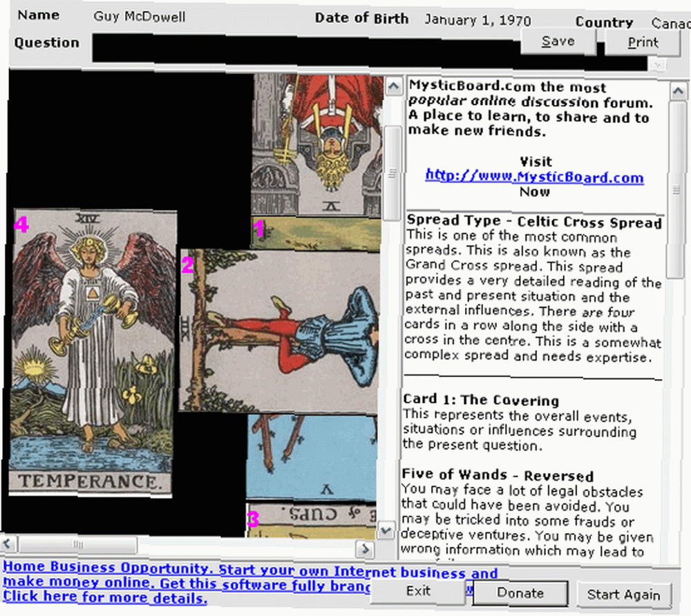Click the card spread's scroll-right arrow
Screen dimensions: 691x616
[366, 548]
